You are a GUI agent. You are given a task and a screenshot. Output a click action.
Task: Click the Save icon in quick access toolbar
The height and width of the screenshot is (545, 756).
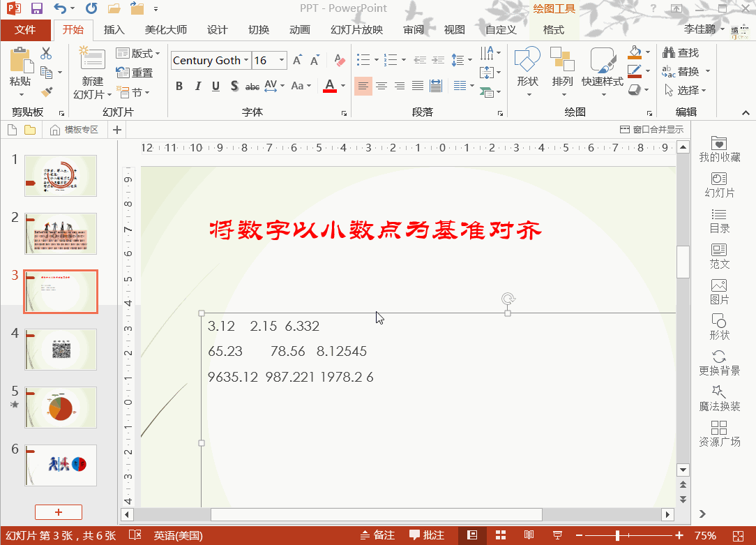[x=37, y=8]
